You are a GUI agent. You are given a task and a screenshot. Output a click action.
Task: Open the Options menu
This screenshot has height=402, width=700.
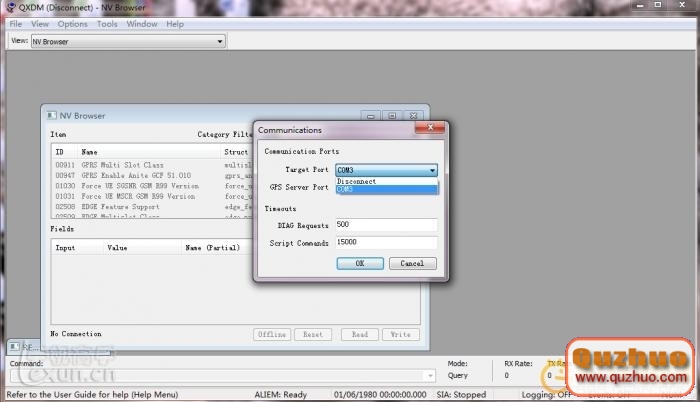click(x=72, y=24)
